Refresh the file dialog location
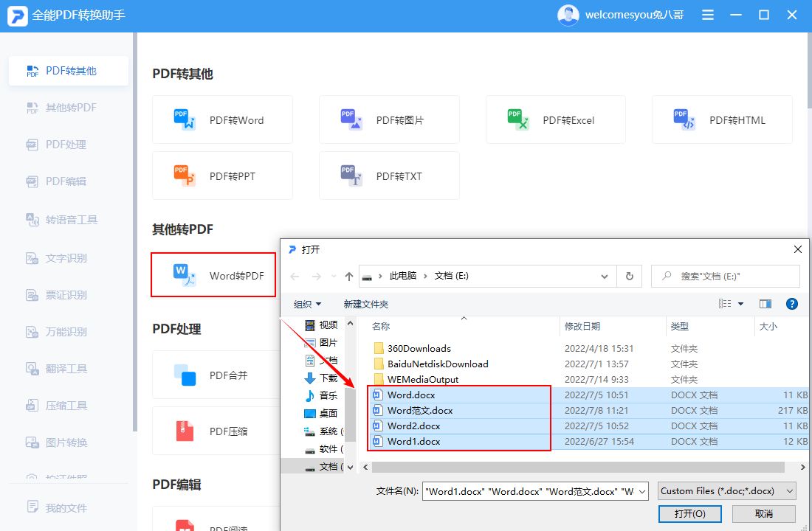812x531 pixels. pyautogui.click(x=629, y=276)
